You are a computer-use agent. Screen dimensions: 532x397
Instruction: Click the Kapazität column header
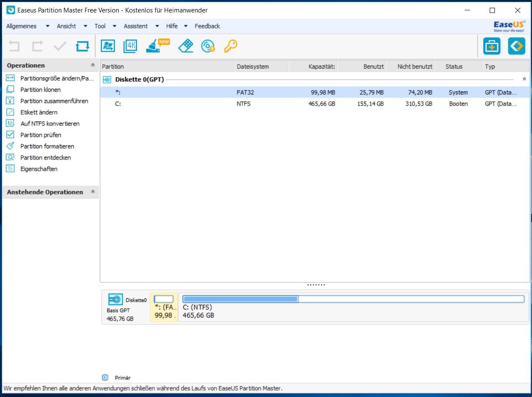pos(313,66)
